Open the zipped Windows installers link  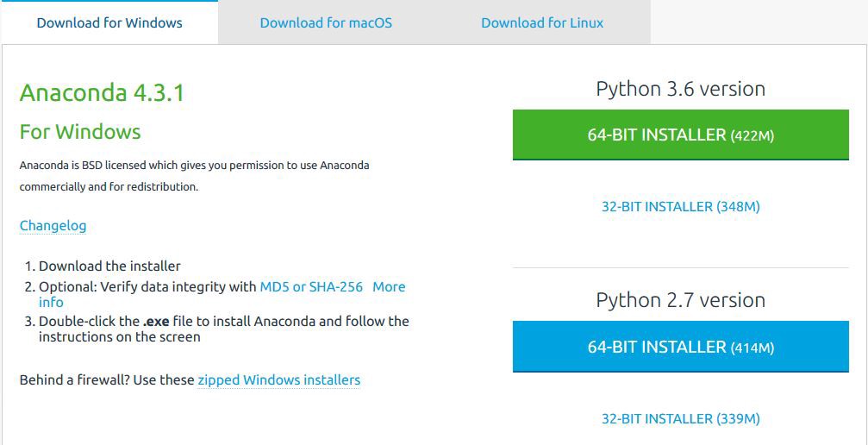click(279, 380)
